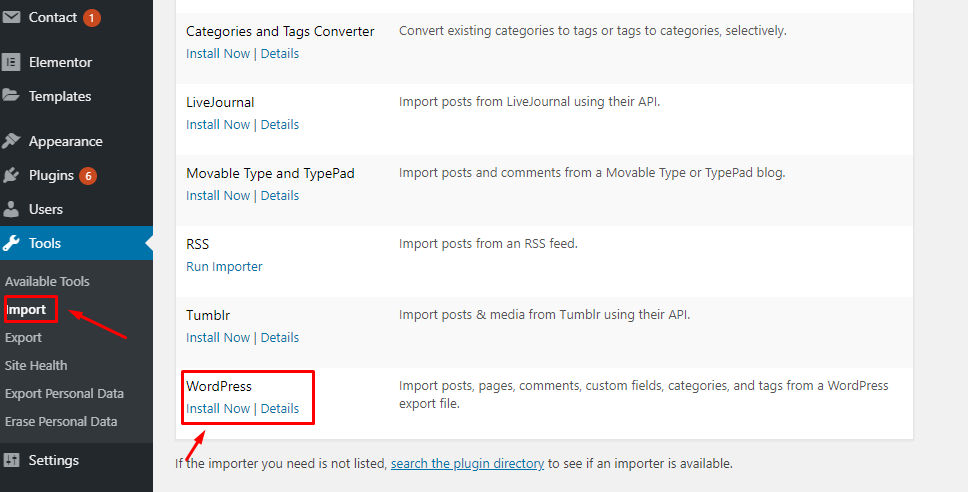Follow the search the plugin directory link
This screenshot has height=492, width=968.
(x=467, y=463)
